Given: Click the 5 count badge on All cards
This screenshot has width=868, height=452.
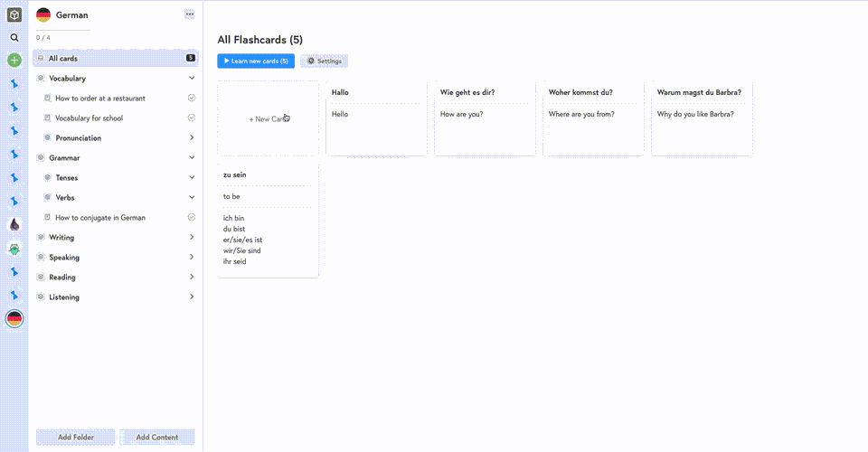Looking at the screenshot, I should point(191,58).
